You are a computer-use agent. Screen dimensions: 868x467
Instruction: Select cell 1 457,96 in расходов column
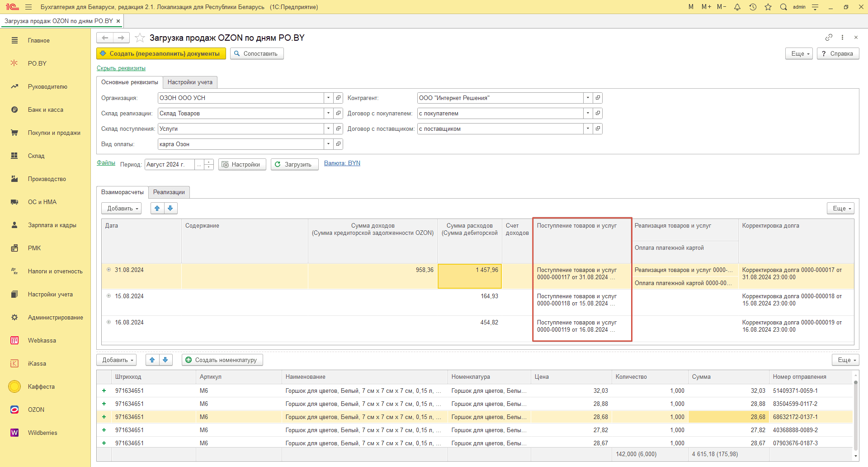pyautogui.click(x=470, y=276)
